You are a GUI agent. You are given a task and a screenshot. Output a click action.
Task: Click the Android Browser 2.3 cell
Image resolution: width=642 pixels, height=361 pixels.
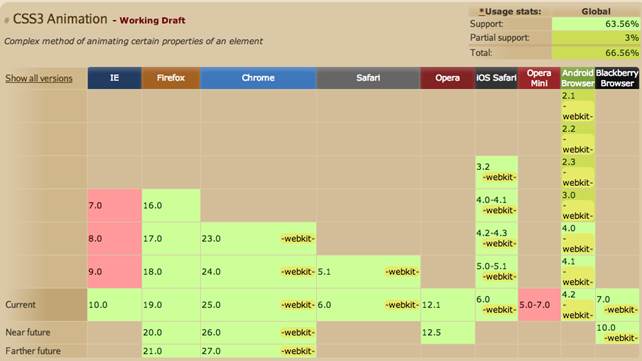click(577, 172)
